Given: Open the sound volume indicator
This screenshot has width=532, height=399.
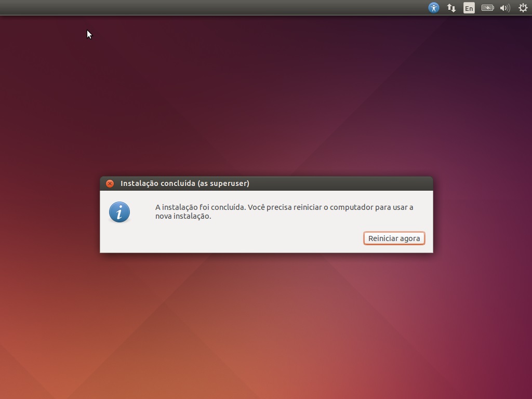Looking at the screenshot, I should (x=505, y=8).
